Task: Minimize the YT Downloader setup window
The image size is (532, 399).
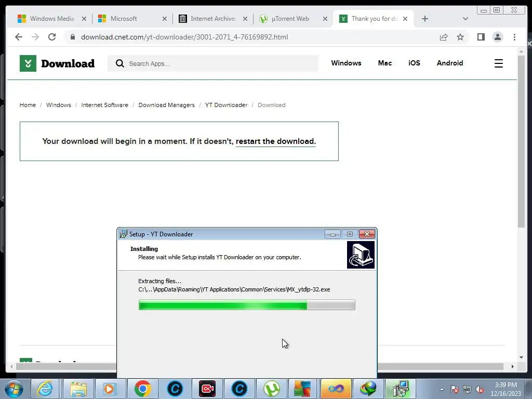Action: coord(332,234)
